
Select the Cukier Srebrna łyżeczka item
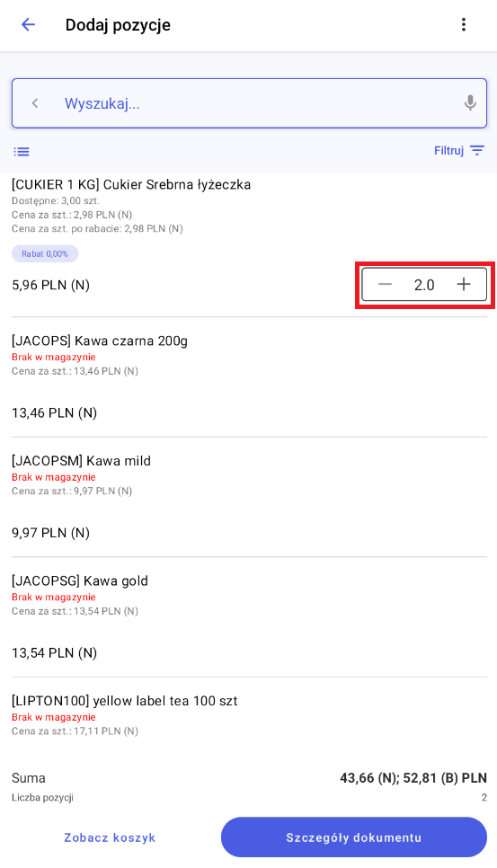(x=249, y=244)
